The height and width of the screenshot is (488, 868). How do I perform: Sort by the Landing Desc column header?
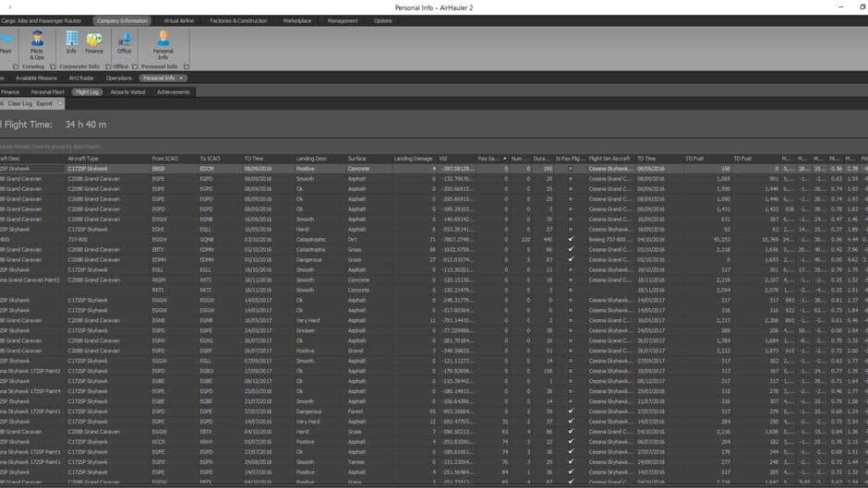click(x=312, y=159)
